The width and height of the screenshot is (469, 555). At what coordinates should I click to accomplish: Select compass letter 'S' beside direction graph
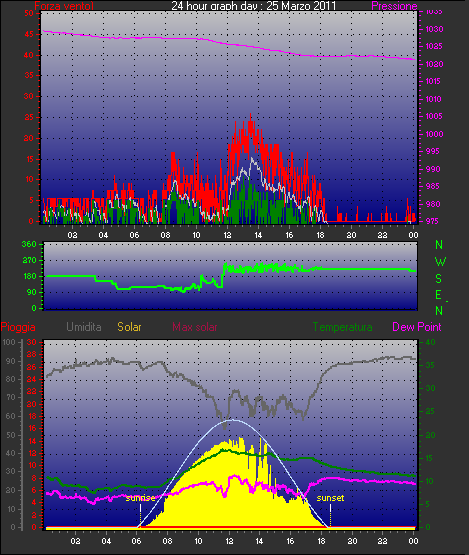tap(439, 279)
